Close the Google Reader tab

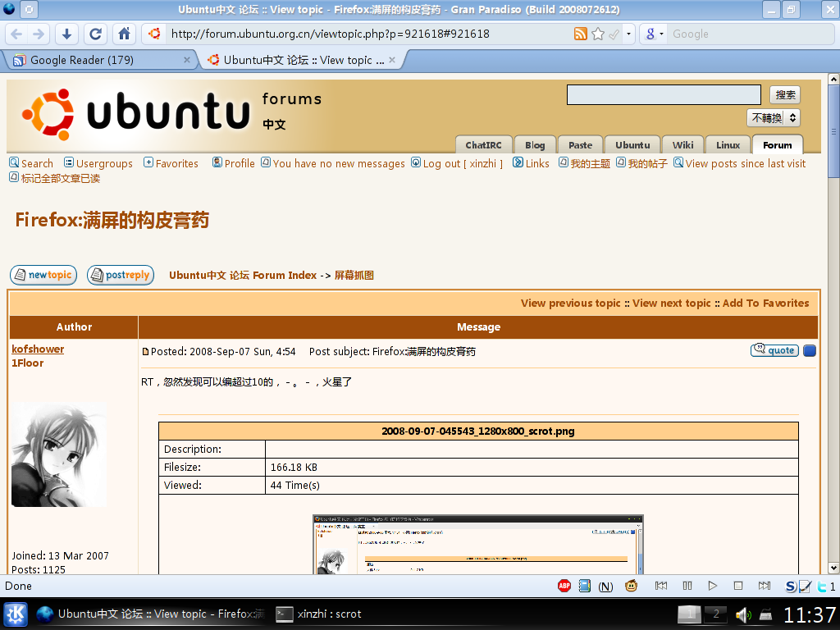tap(187, 60)
